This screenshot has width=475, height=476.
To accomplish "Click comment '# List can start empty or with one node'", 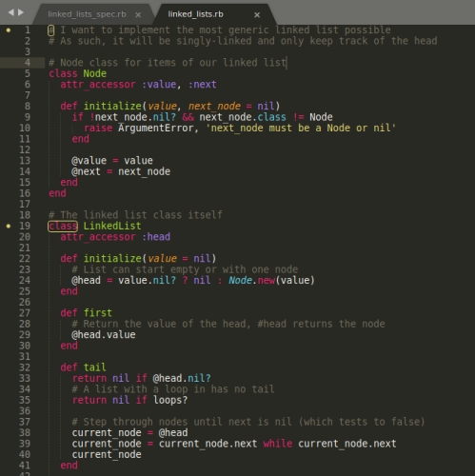I will [185, 269].
